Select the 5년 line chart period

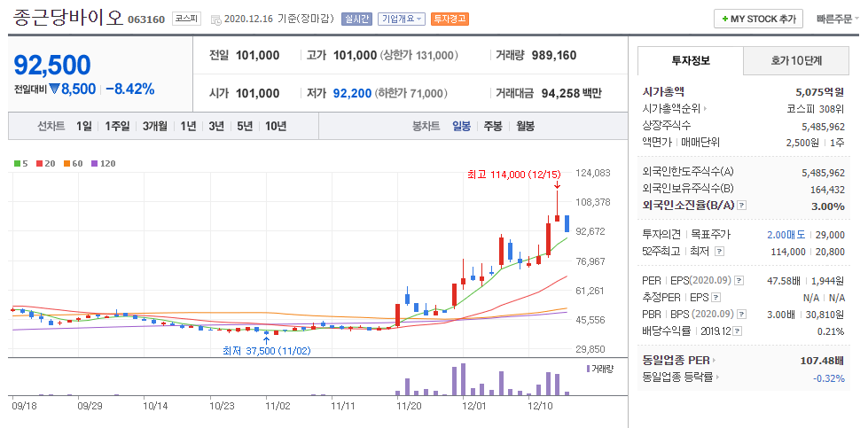[244, 126]
